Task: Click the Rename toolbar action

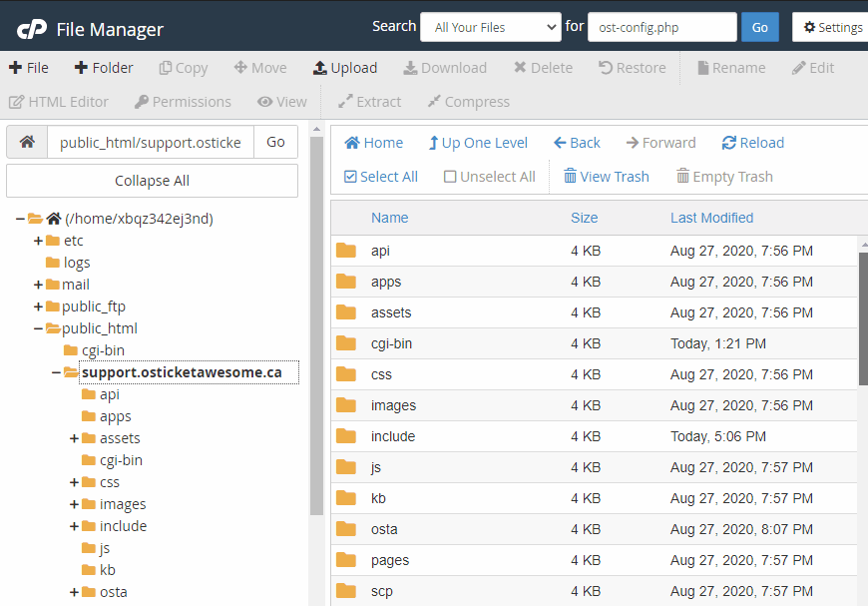Action: [x=731, y=68]
